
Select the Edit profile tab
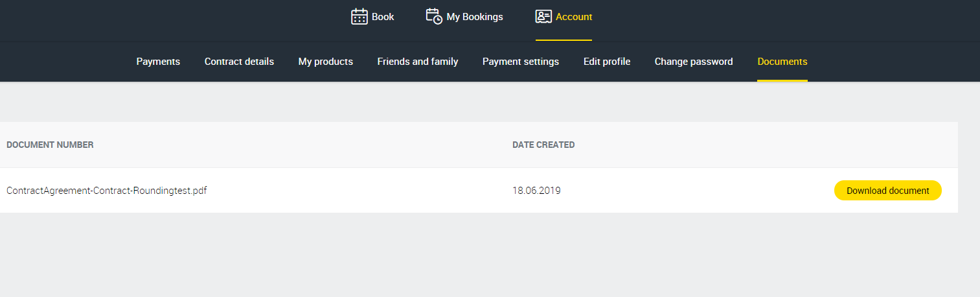[x=606, y=62]
